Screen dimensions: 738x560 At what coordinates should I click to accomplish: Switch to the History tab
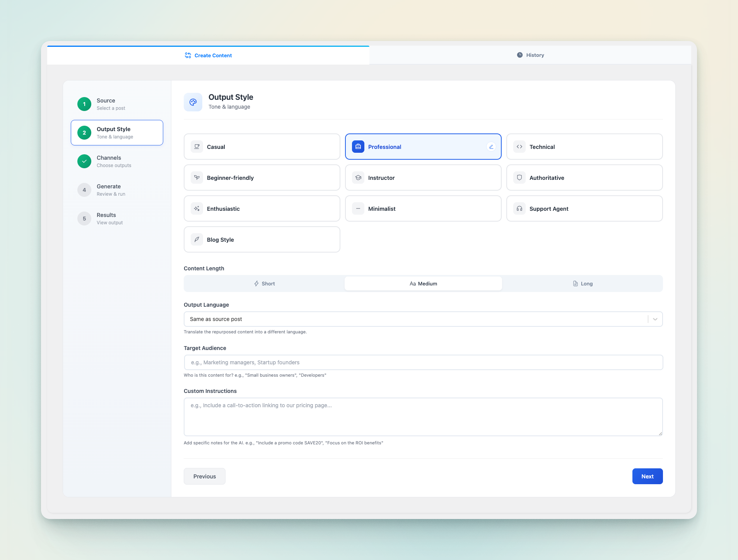(x=530, y=55)
